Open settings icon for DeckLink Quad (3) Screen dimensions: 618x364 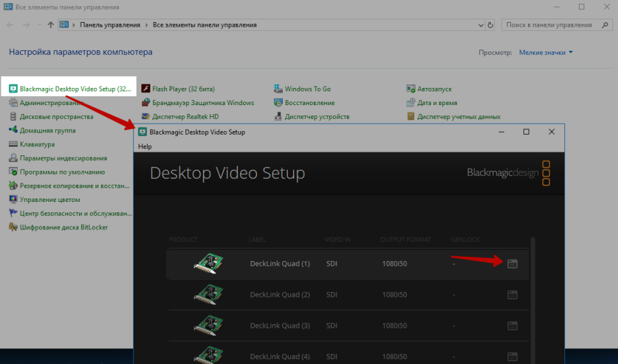tap(512, 326)
